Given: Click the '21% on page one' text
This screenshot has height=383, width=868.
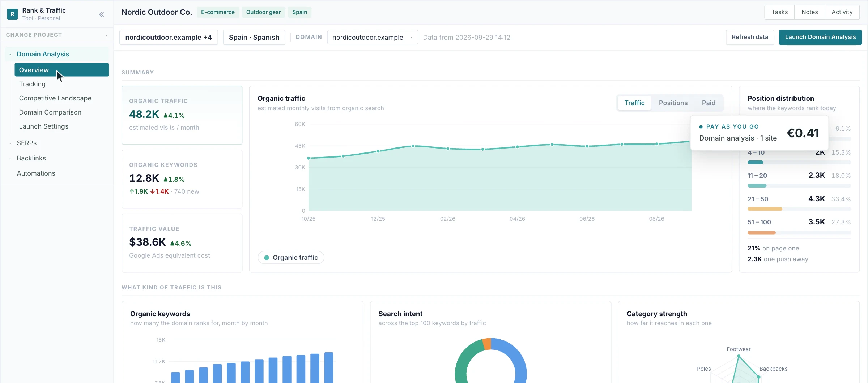Looking at the screenshot, I should coord(773,248).
